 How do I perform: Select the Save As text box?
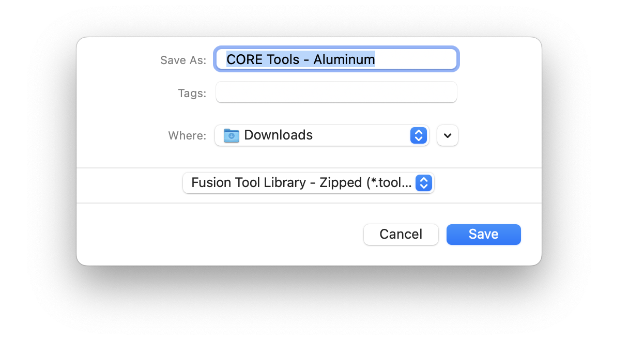tap(336, 59)
